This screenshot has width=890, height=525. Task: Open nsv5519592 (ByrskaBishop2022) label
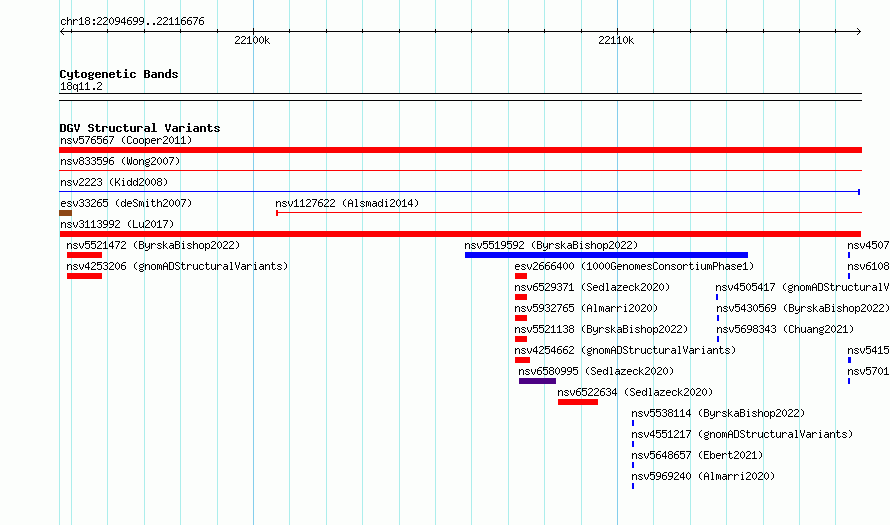click(551, 245)
